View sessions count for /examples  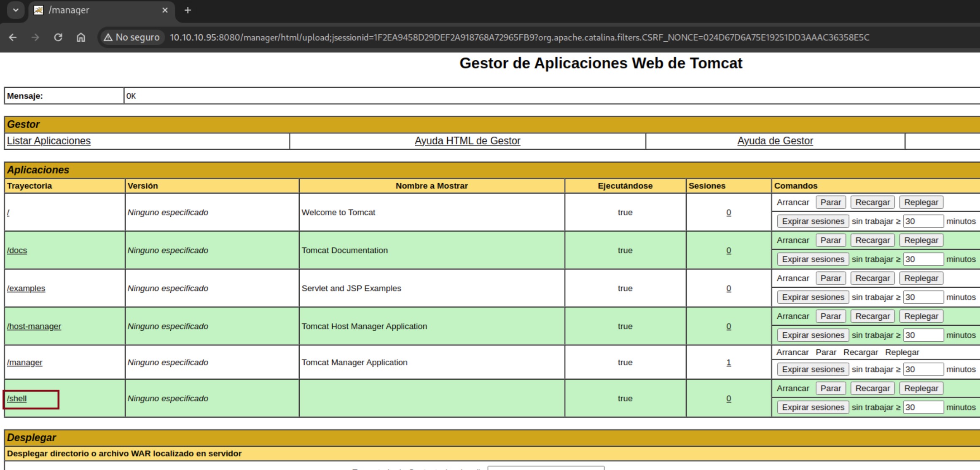pyautogui.click(x=729, y=289)
